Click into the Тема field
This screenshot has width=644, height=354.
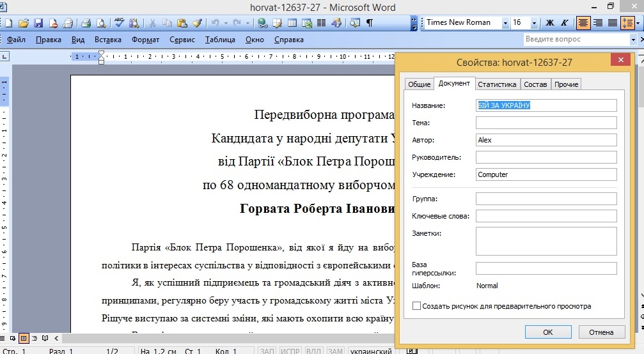pyautogui.click(x=546, y=123)
